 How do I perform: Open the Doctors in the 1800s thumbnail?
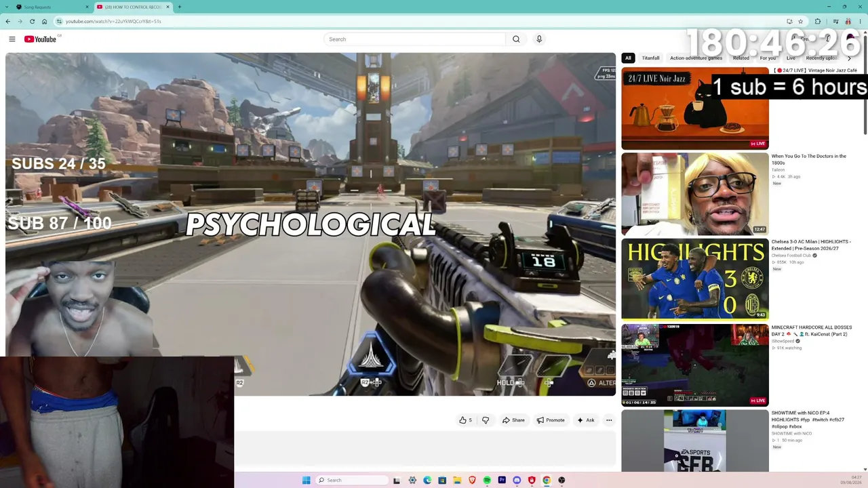695,194
